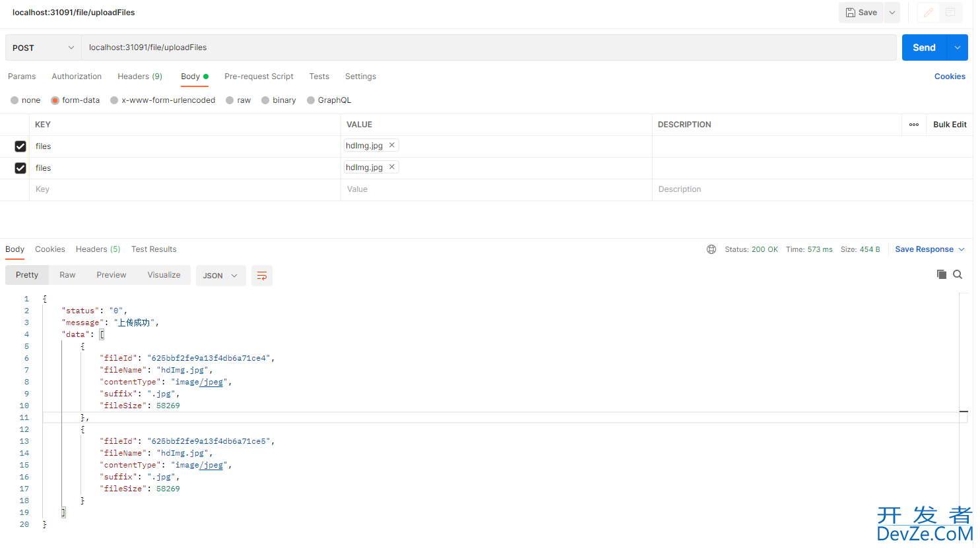Click the empty Description input field
Viewport: 980px width, 548px height.
[812, 189]
